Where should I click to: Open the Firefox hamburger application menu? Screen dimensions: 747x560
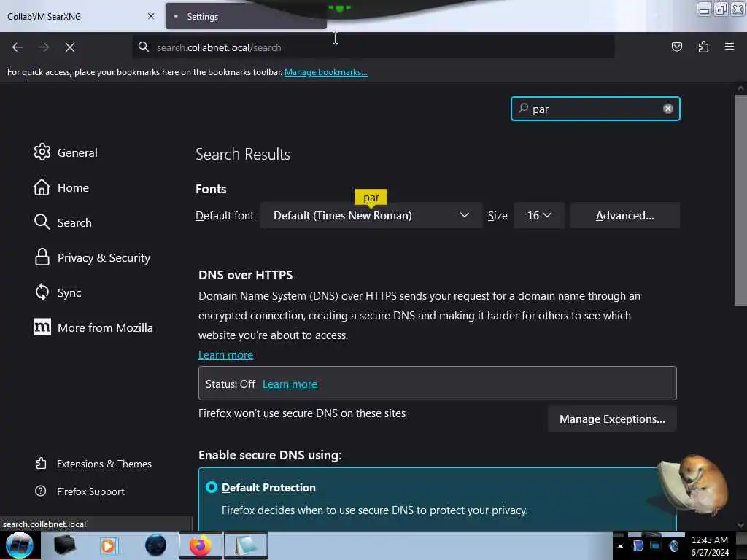click(x=729, y=47)
